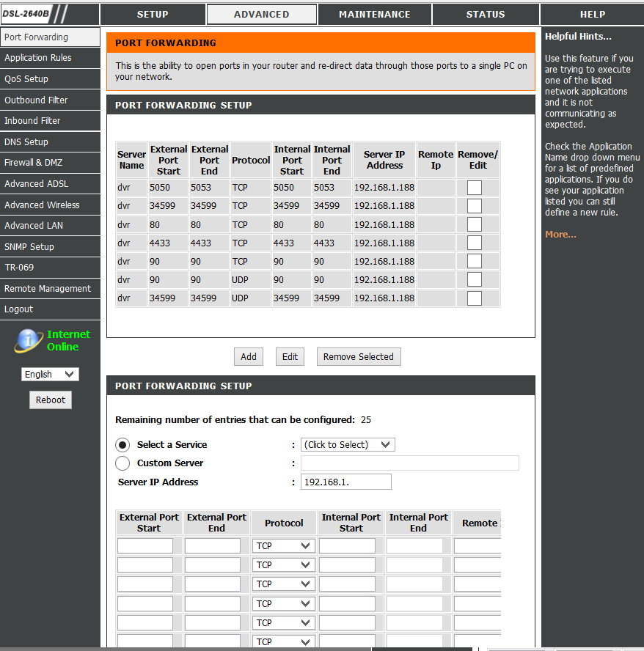Screen dimensions: 644x651
Task: Follow the More... link in Helpful Hints
Action: (x=560, y=234)
